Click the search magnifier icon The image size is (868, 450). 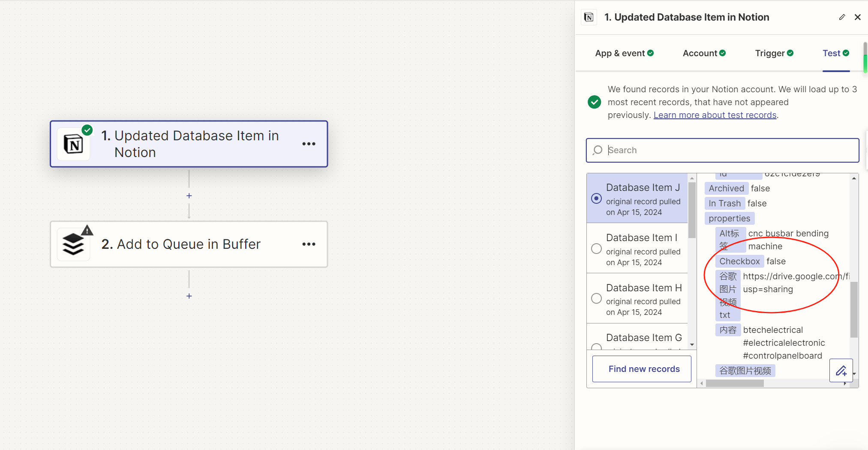(597, 150)
